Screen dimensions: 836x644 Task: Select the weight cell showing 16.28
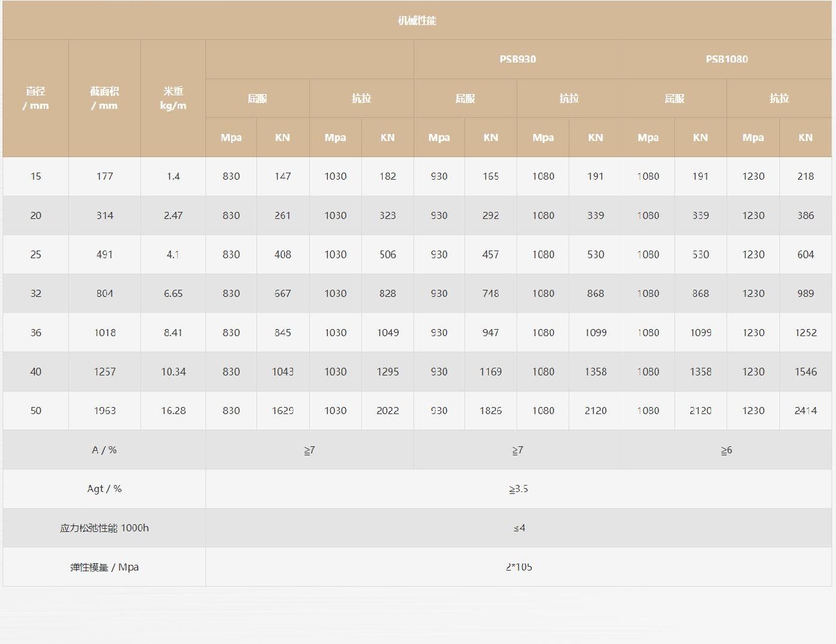click(173, 411)
